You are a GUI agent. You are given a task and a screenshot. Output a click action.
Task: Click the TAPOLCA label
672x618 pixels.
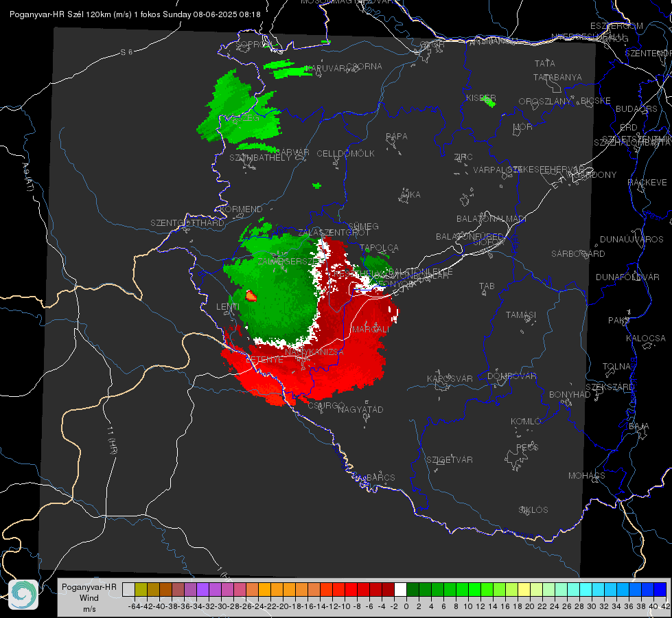(379, 248)
